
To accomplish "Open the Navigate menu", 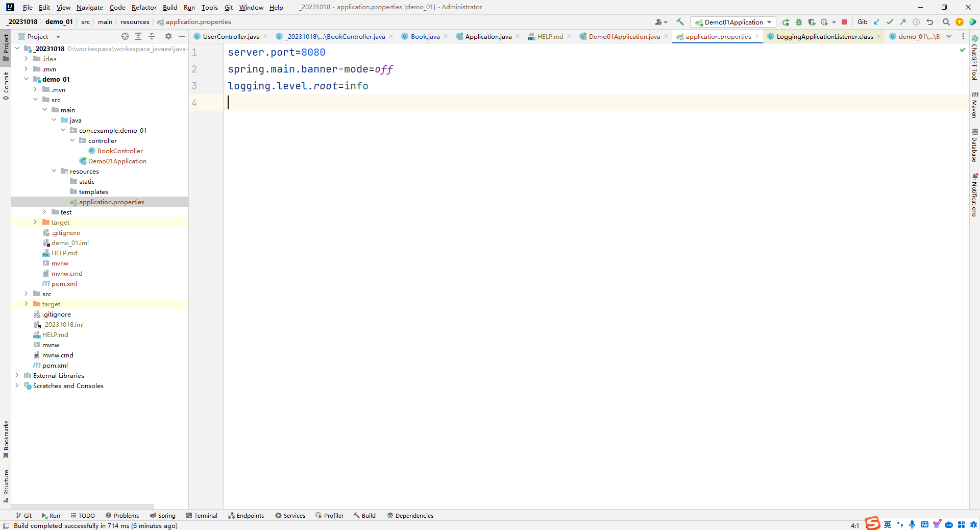I will click(90, 7).
